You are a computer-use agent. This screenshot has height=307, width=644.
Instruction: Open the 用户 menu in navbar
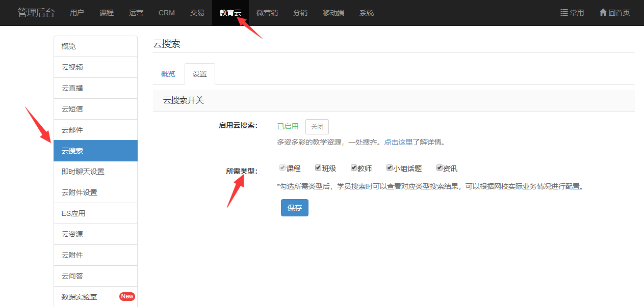pyautogui.click(x=77, y=13)
